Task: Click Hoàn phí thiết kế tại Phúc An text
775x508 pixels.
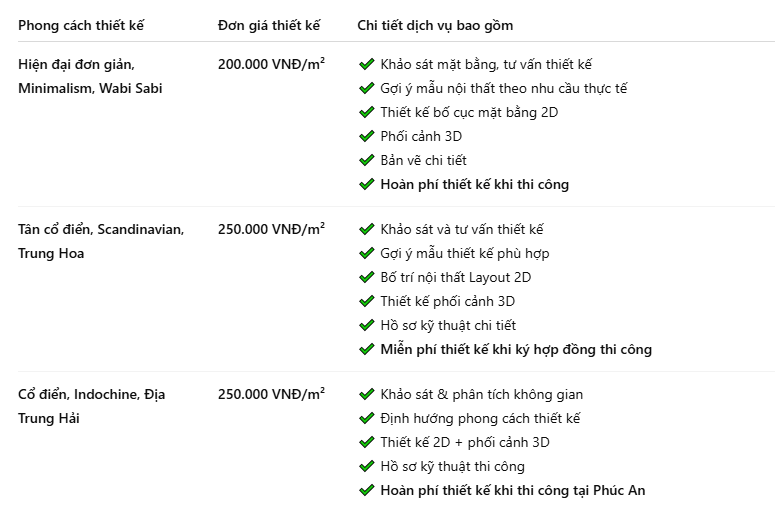Action: pos(513,490)
